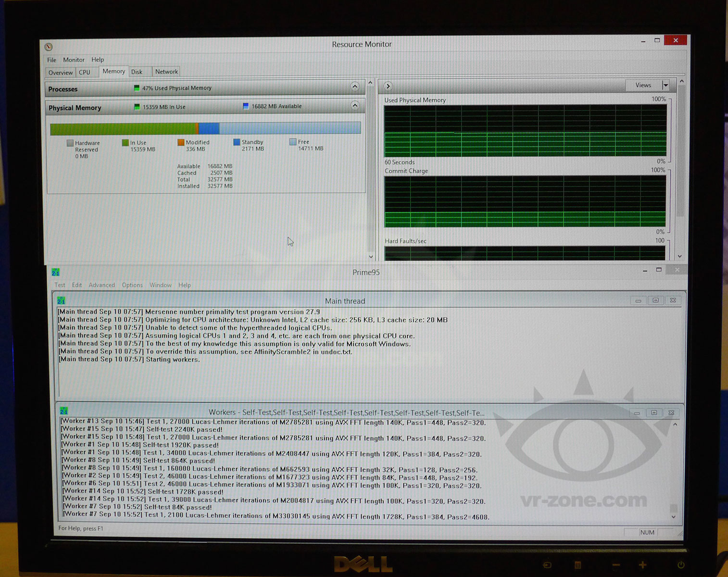Open the Test menu in Prime95
The width and height of the screenshot is (728, 577).
click(x=60, y=285)
